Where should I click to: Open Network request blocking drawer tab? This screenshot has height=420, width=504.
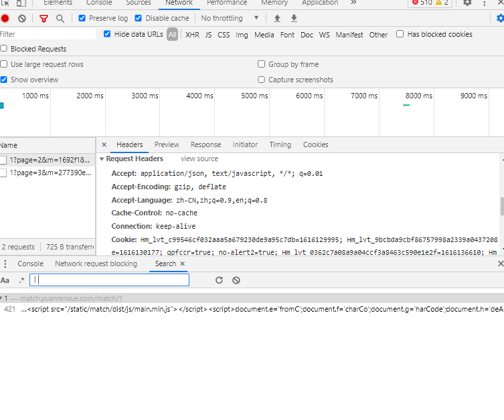tap(96, 264)
